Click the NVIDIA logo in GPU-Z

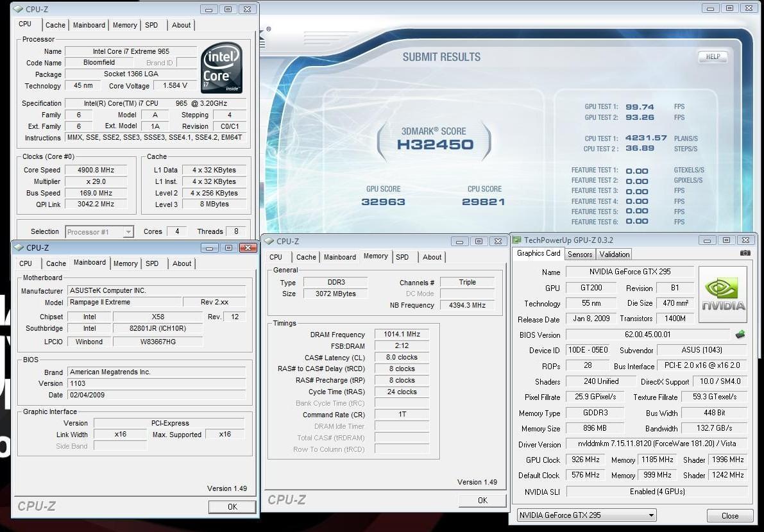point(722,294)
